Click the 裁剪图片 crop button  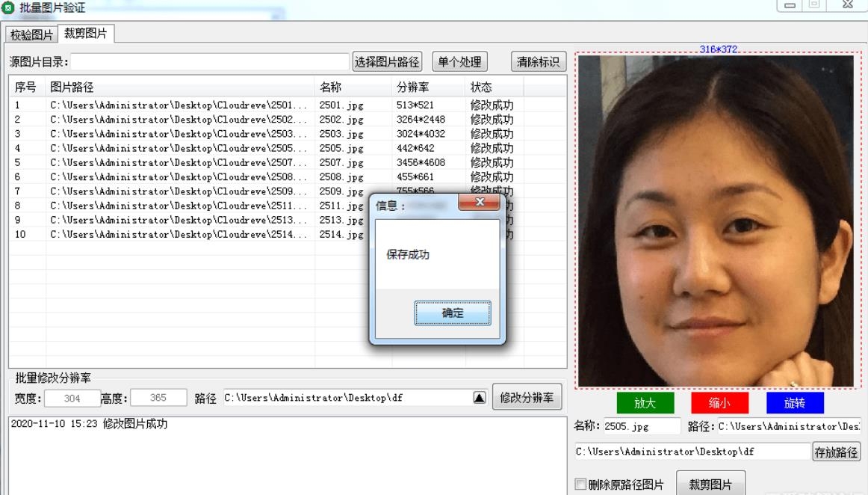[x=710, y=485]
